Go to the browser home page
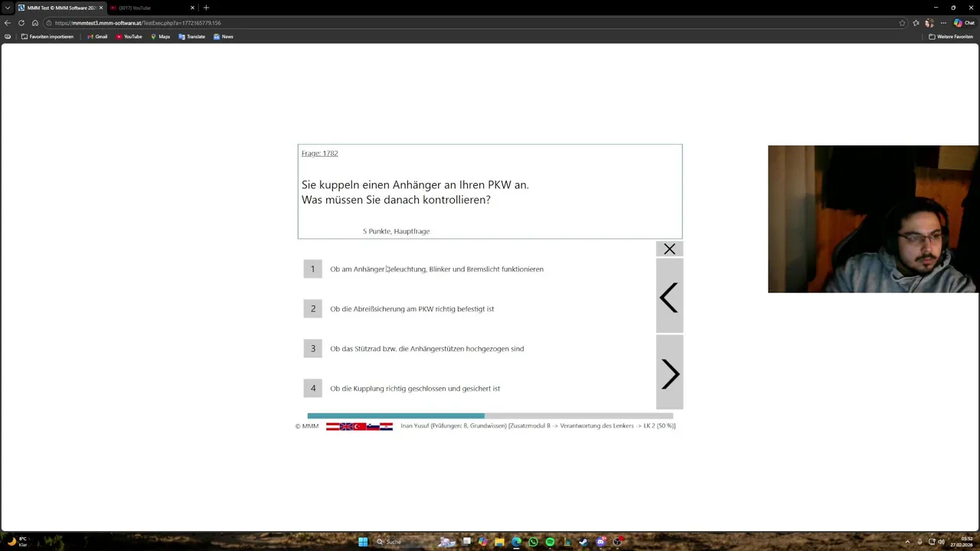The height and width of the screenshot is (551, 980). coord(35,23)
